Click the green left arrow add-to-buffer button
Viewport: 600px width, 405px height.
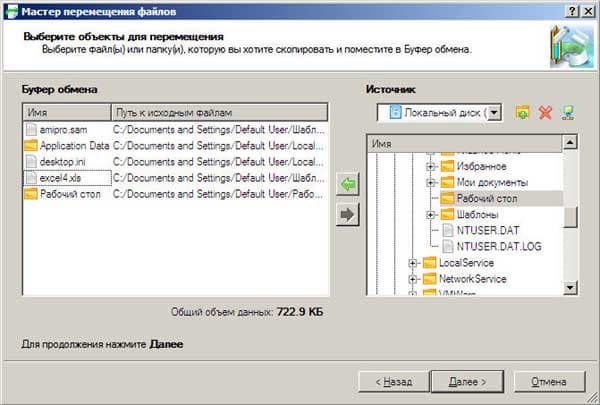point(348,185)
